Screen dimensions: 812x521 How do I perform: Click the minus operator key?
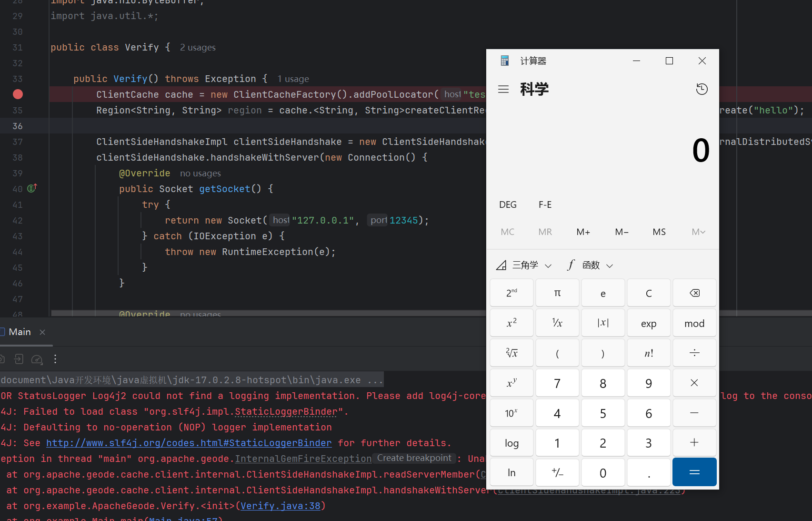[x=694, y=413]
